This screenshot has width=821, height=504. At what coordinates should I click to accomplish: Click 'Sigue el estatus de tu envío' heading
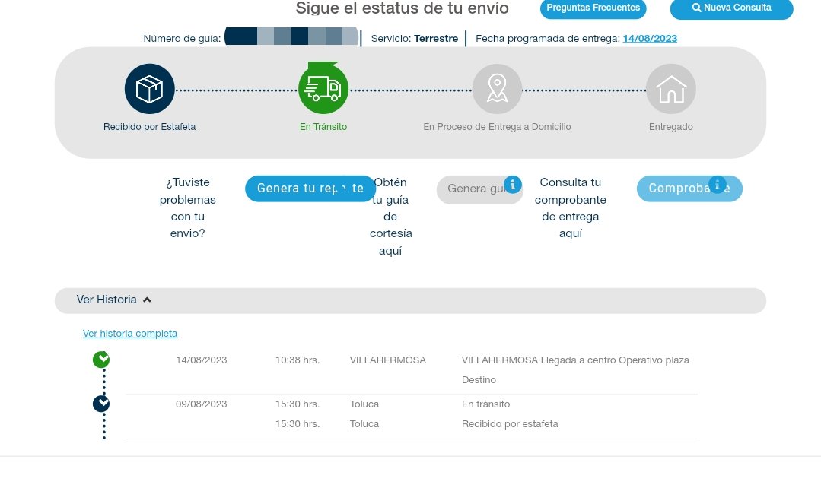pos(402,8)
